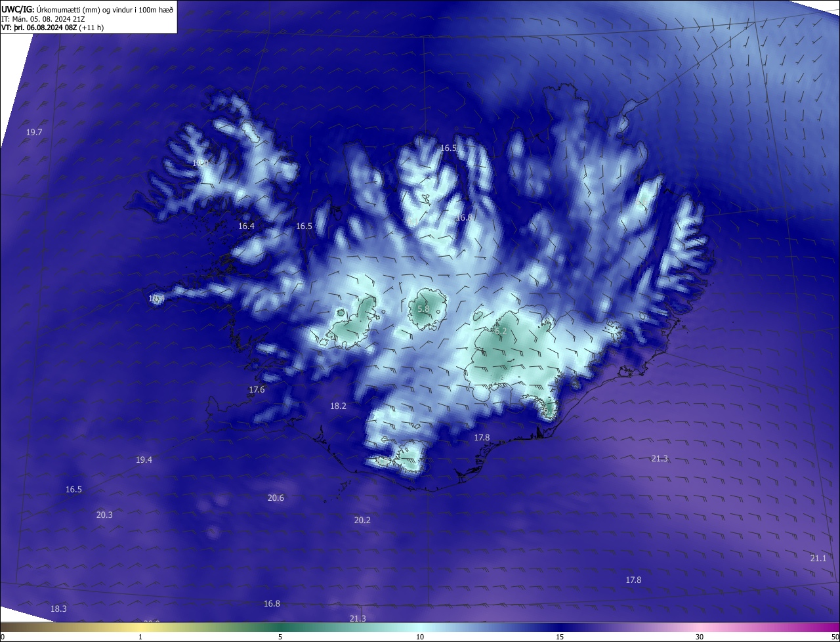Screen dimensions: 840x642
Task: Click the initial time line 'IT: Mán. 05. 08. 2024 21Z'
Action: pos(43,19)
